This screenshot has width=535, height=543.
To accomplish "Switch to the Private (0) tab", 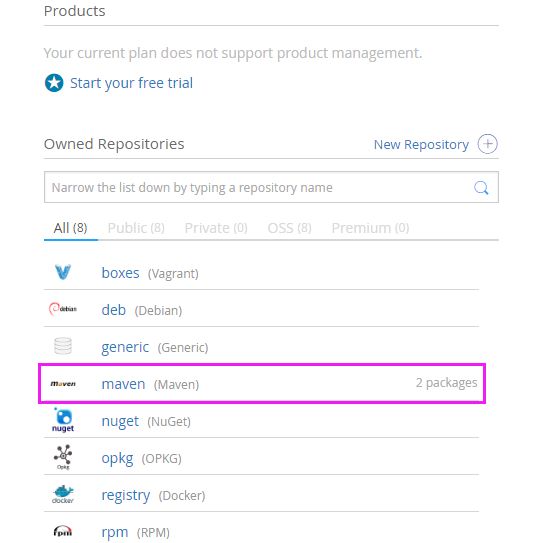I will pyautogui.click(x=216, y=228).
